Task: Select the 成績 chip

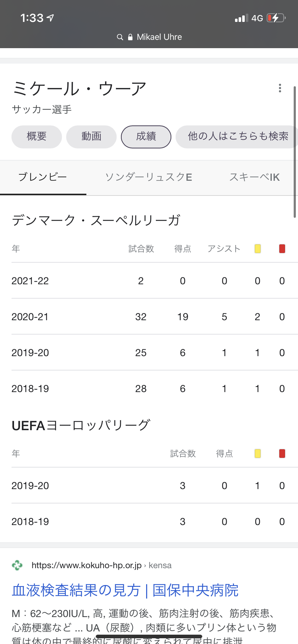Action: [x=146, y=137]
